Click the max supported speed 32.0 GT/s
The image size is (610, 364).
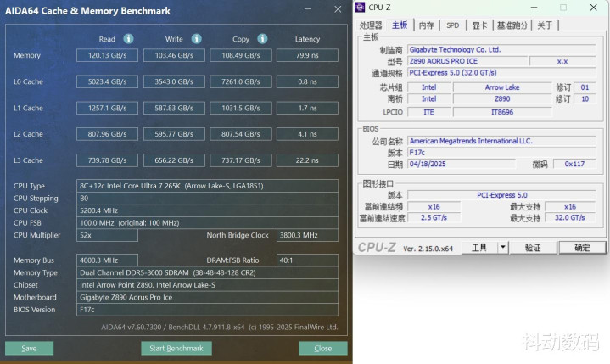pos(570,217)
